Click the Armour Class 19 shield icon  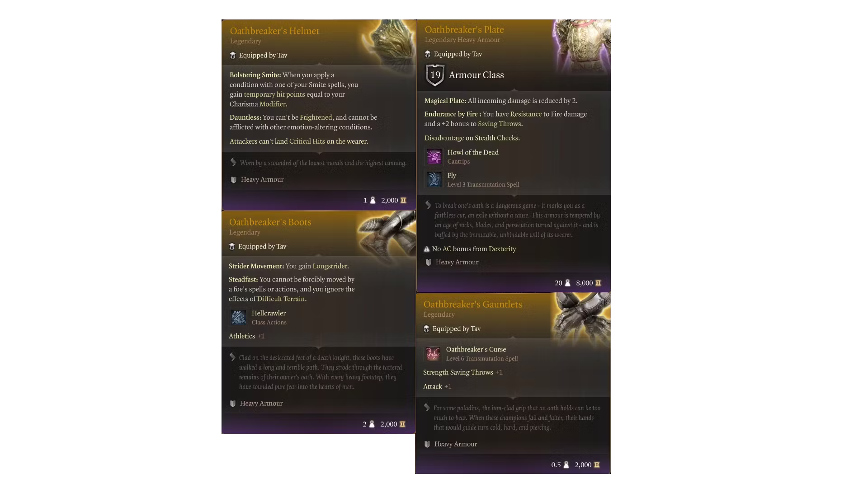click(x=435, y=75)
